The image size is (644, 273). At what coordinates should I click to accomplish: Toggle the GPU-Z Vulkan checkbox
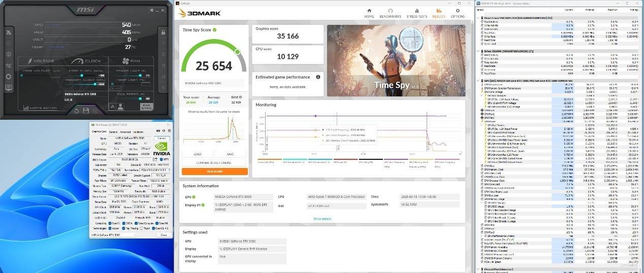point(110,228)
